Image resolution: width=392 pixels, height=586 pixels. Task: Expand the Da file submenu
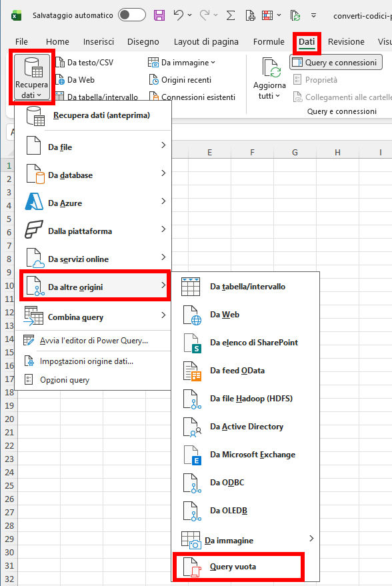(x=93, y=147)
